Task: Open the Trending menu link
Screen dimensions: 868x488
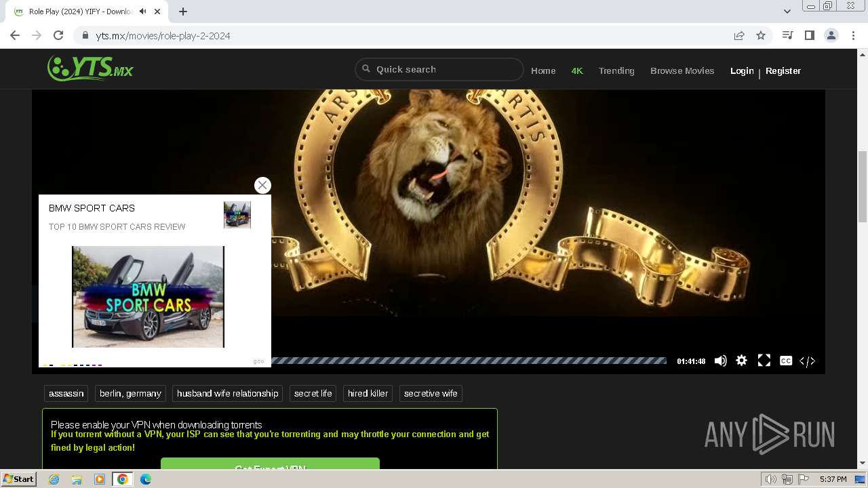Action: coord(616,70)
